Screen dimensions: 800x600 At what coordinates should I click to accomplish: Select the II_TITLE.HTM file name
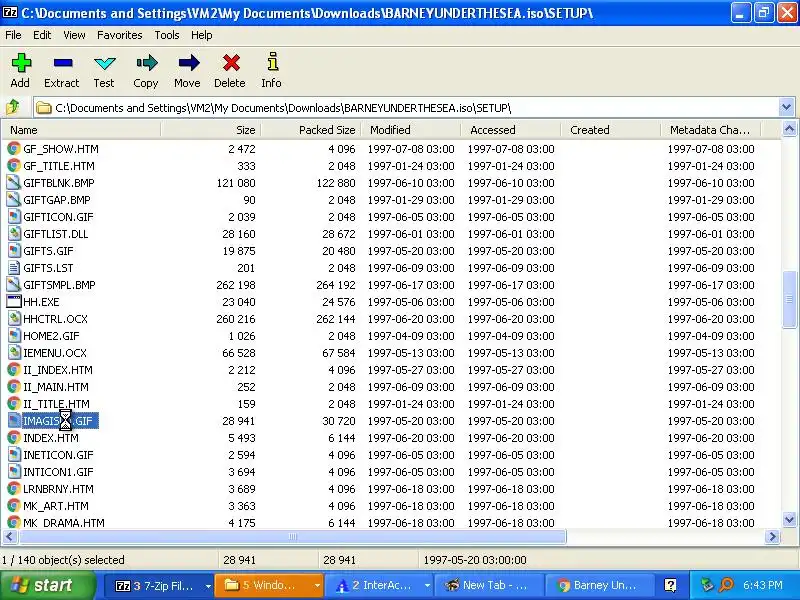pyautogui.click(x=56, y=404)
